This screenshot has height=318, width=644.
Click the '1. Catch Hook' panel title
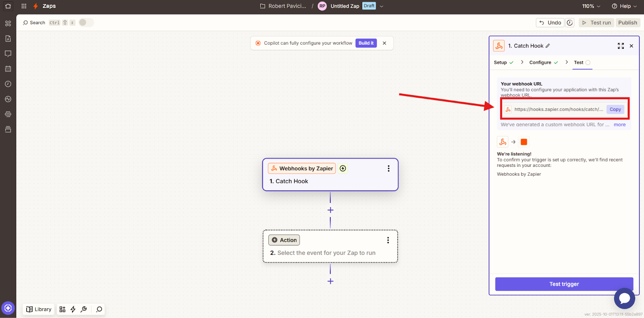526,46
